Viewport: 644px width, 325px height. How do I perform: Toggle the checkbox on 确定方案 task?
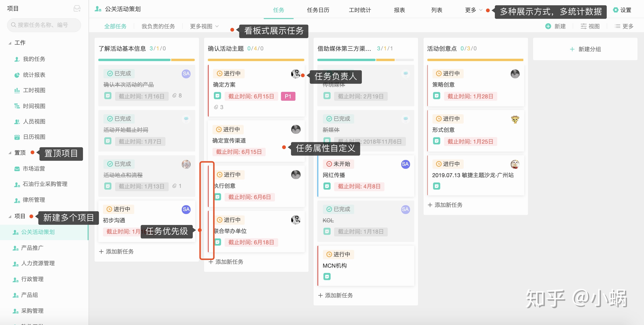click(217, 96)
